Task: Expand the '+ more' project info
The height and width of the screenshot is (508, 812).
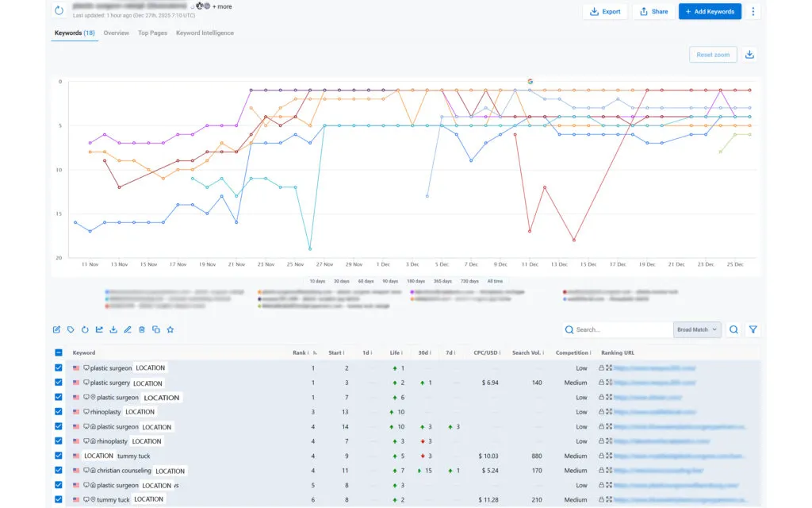Action: [x=222, y=6]
